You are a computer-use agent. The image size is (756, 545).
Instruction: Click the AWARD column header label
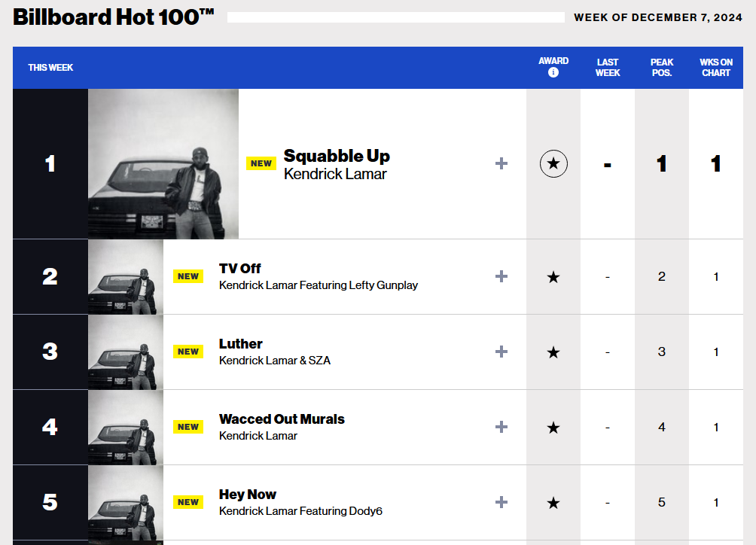[553, 61]
